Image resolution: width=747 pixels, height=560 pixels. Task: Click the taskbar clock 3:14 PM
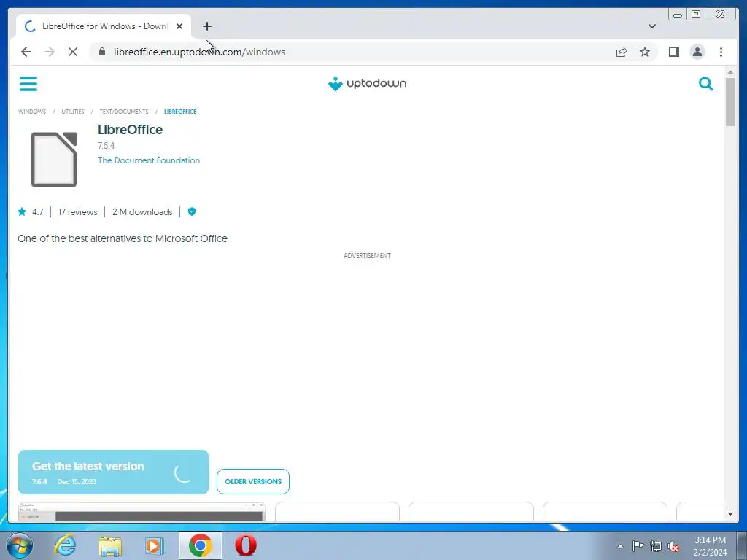(710, 546)
